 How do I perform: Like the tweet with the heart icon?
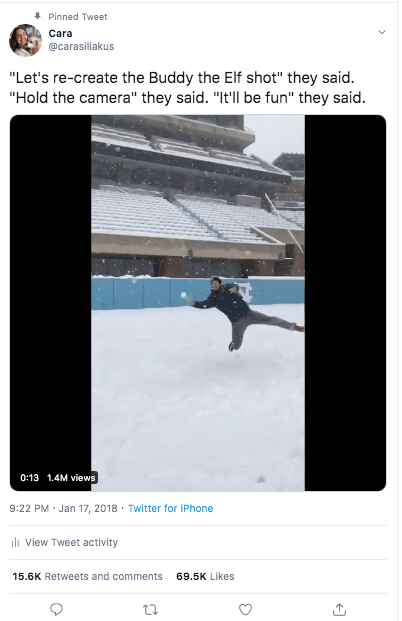coord(245,610)
